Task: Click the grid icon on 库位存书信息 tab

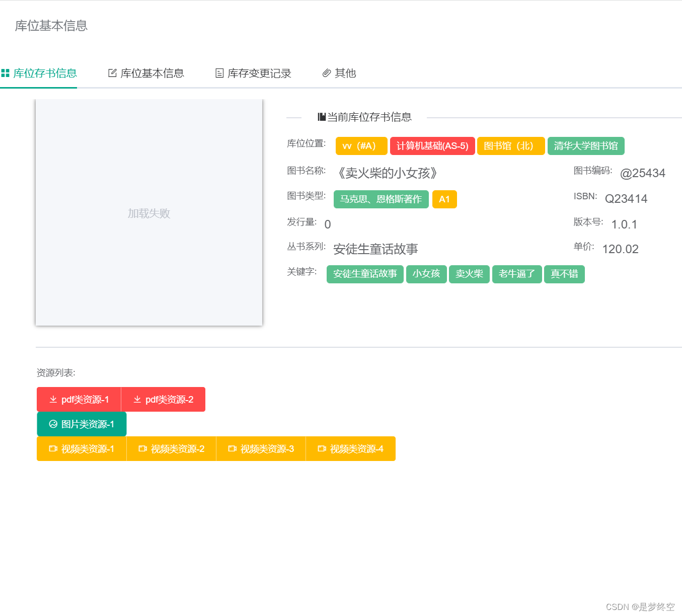Action: coord(6,73)
